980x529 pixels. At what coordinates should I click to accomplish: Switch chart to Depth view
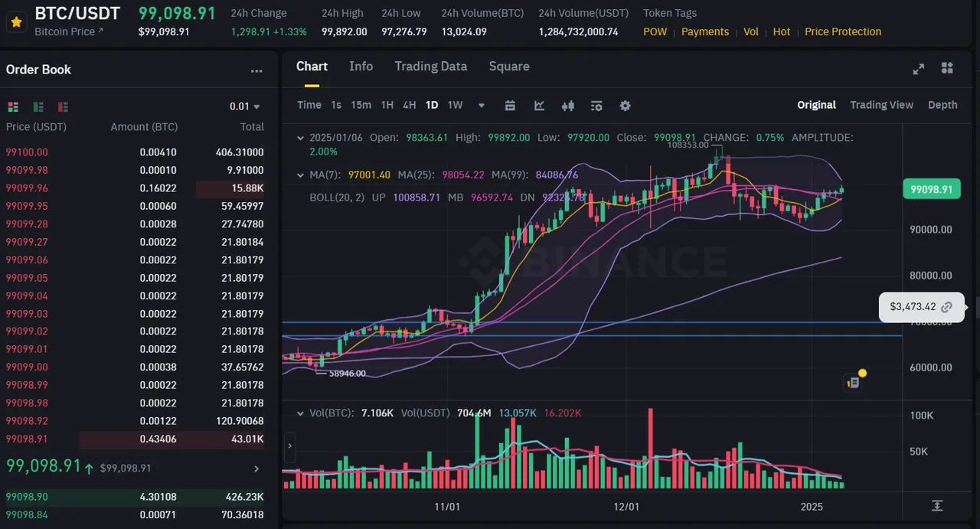[x=942, y=105]
